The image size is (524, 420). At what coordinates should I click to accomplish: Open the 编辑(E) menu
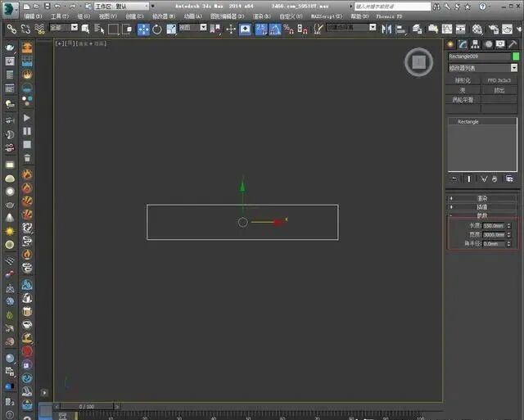click(33, 16)
